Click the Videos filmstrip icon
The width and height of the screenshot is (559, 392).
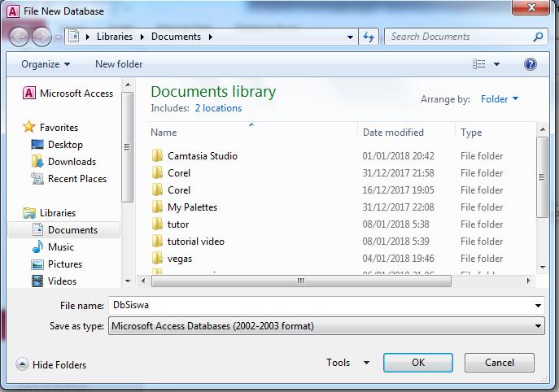pyautogui.click(x=37, y=281)
